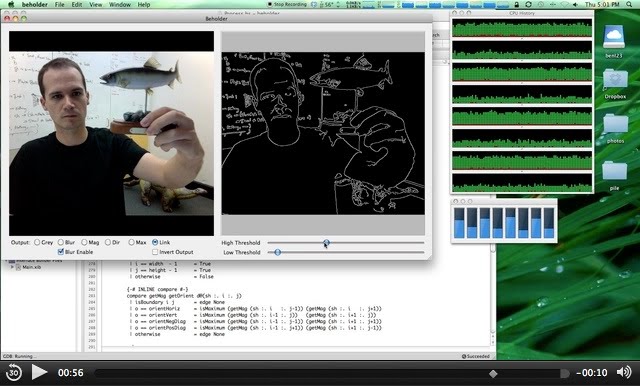Click the CPU History window title
This screenshot has width=640, height=386.
coord(522,13)
